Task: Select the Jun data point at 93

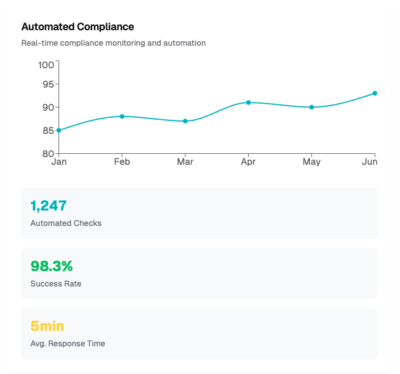Action: coord(375,93)
